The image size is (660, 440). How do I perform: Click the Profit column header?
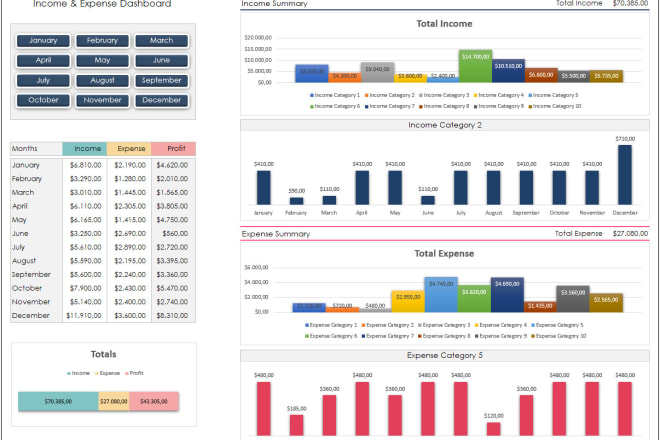click(173, 149)
